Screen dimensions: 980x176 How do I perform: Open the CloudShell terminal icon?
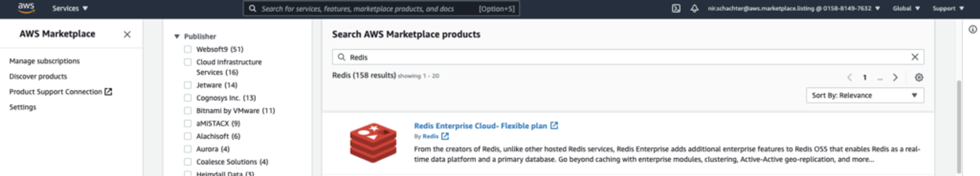click(x=676, y=8)
